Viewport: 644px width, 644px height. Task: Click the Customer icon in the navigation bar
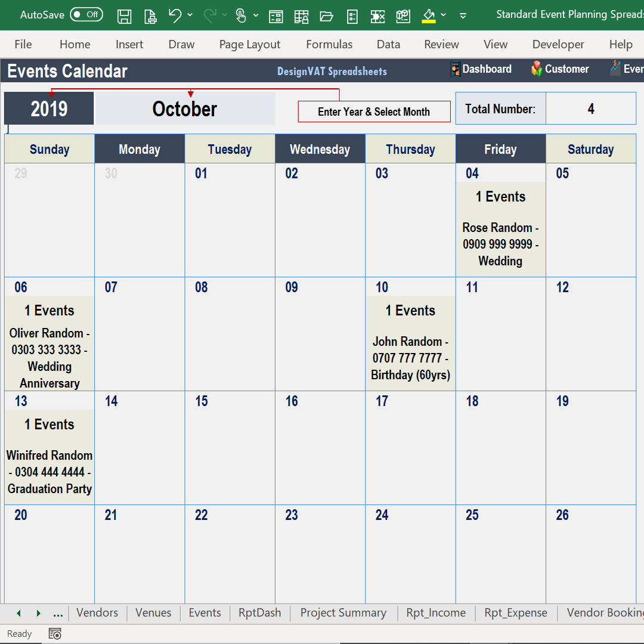(x=537, y=69)
